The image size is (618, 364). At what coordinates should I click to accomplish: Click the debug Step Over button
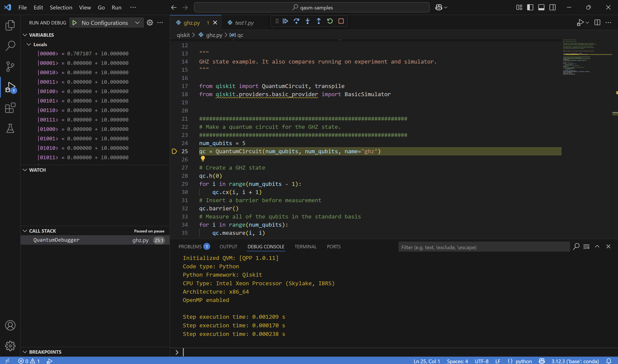(x=296, y=21)
